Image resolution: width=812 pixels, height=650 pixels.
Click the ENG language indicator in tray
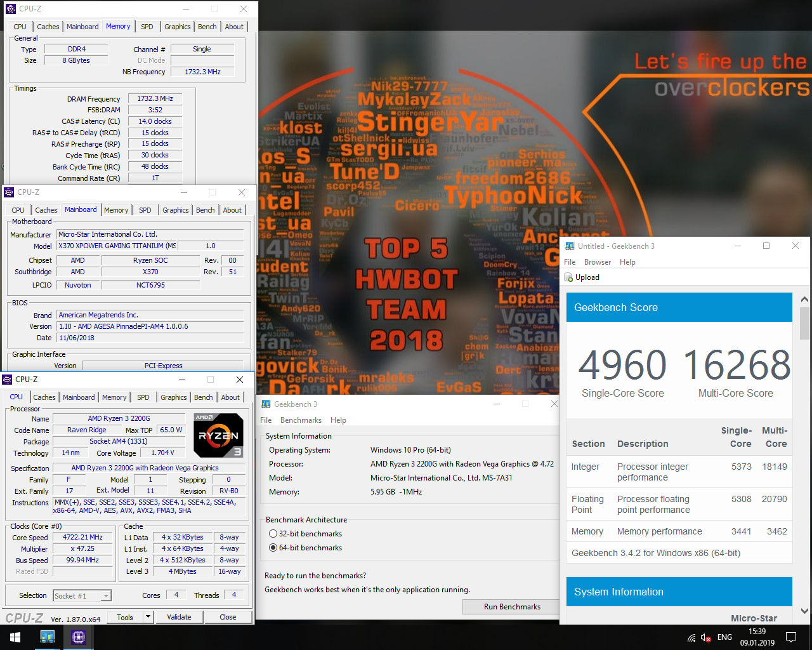[724, 637]
